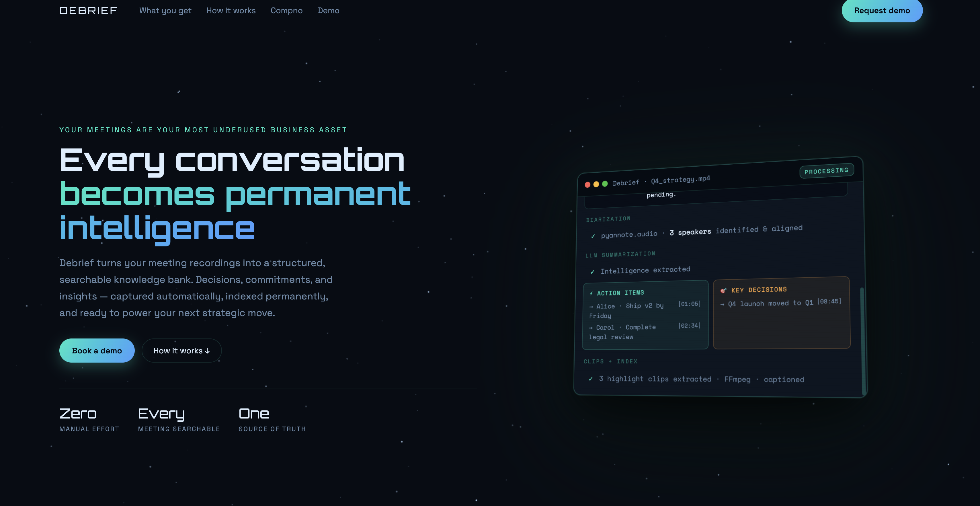Viewport: 980px width, 506px height.
Task: Click the arrow before Carol action item
Action: tap(591, 328)
